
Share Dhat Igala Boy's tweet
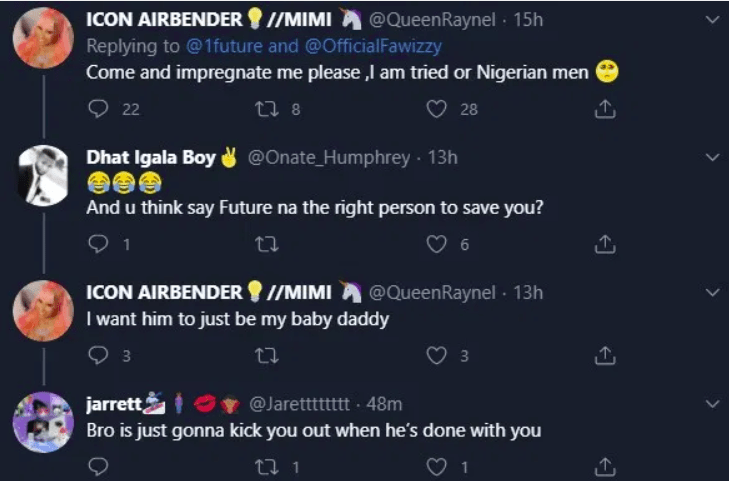(x=604, y=244)
